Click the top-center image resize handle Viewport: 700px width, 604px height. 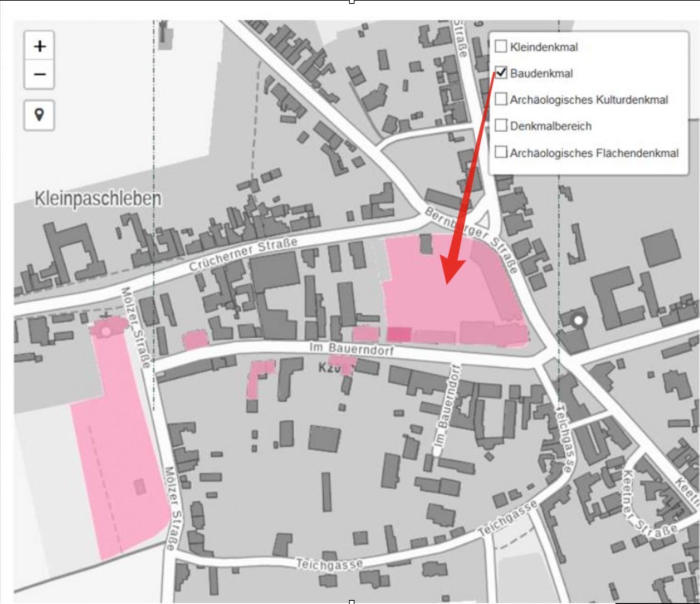[352, 2]
